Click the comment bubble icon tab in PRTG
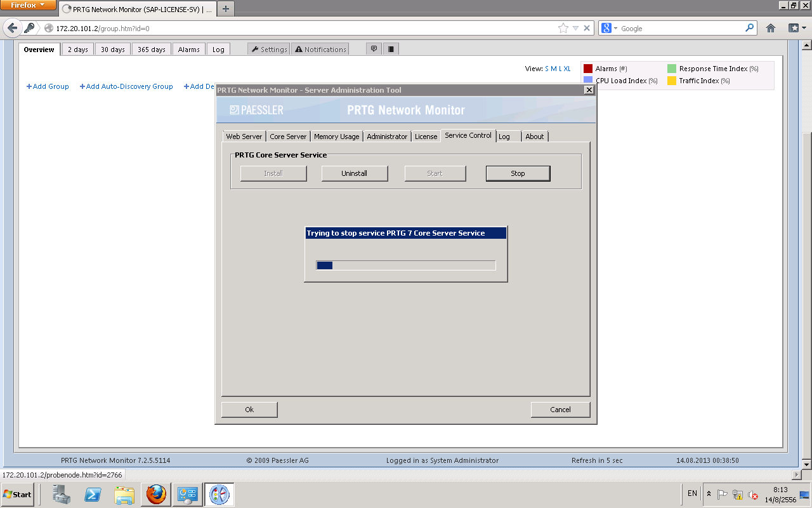This screenshot has width=812, height=508. pos(374,49)
